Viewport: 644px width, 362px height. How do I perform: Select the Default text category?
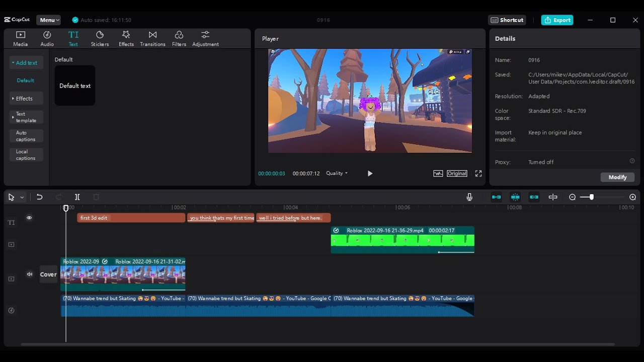26,80
